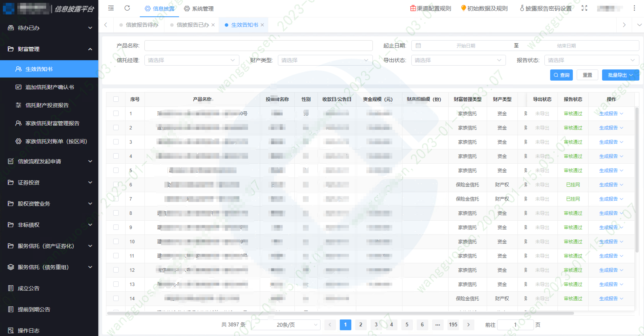The height and width of the screenshot is (336, 644).
Task: Click the 重置 button
Action: (587, 75)
